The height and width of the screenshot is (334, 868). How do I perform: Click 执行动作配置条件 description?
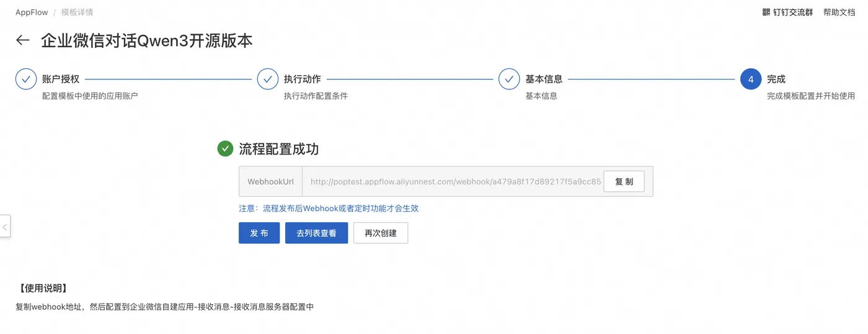316,96
